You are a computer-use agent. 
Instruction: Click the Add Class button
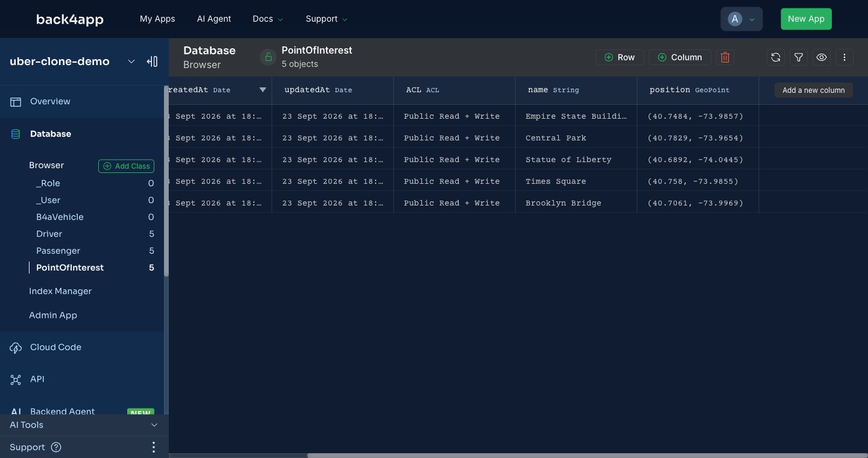pyautogui.click(x=126, y=166)
